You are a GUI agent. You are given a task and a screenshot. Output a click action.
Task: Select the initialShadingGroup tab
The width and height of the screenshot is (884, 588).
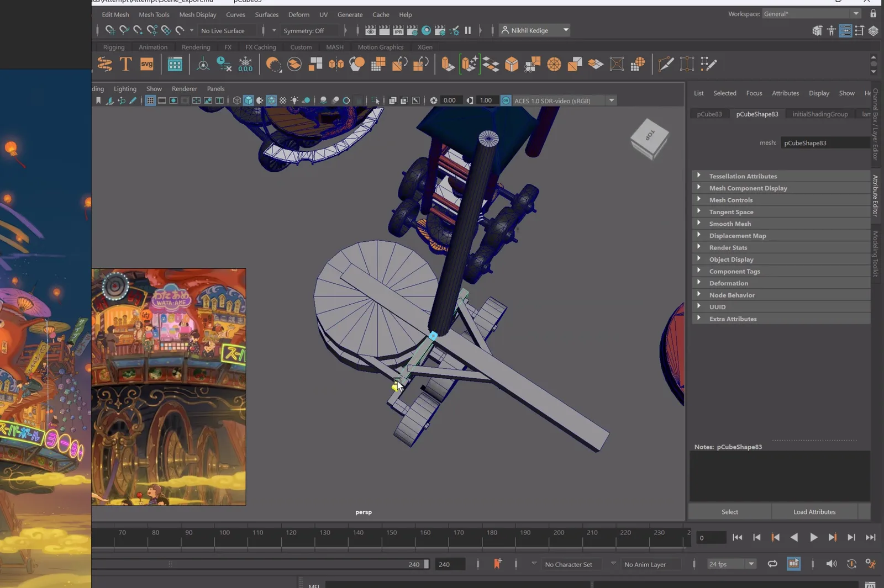pyautogui.click(x=820, y=114)
